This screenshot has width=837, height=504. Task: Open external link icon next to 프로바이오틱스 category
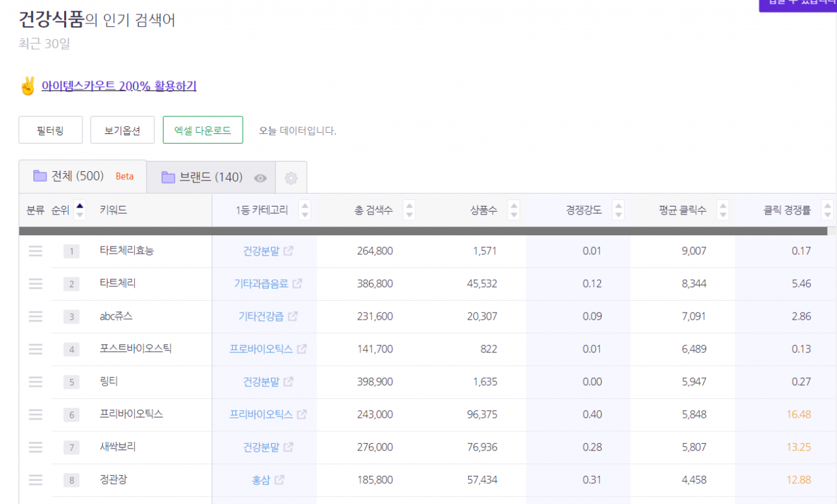301,349
